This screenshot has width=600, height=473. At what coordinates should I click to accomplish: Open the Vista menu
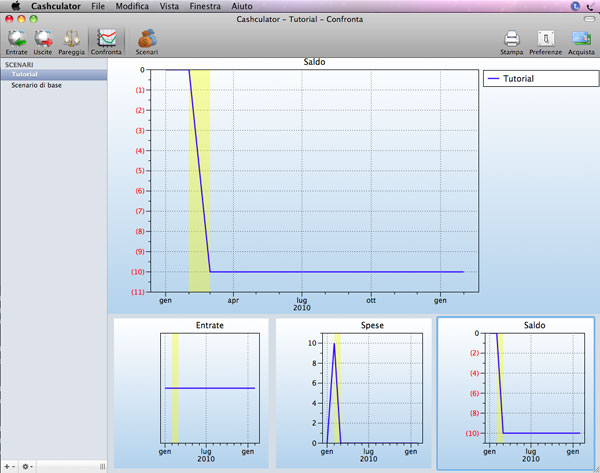169,6
